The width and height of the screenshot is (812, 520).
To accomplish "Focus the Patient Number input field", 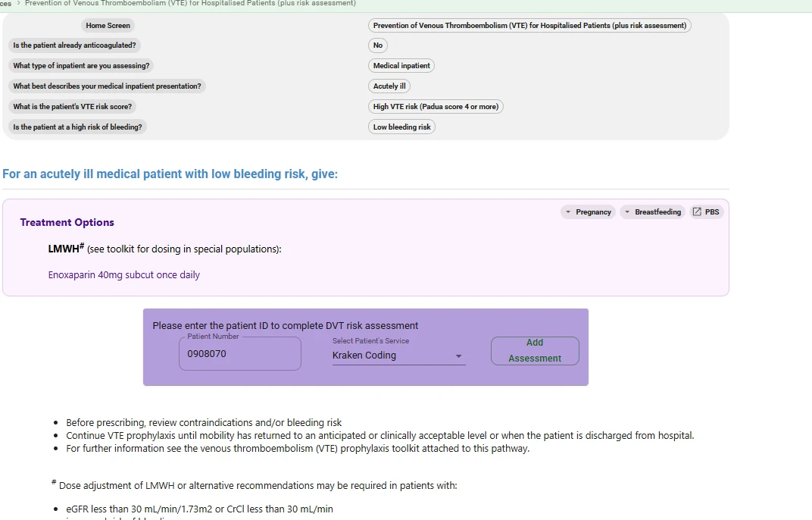I will pyautogui.click(x=240, y=353).
